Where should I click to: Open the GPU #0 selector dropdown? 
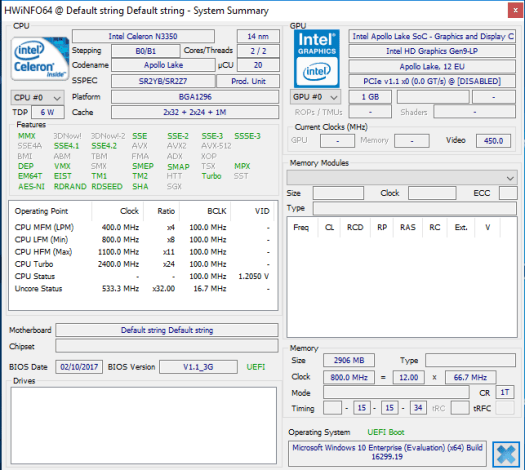315,97
